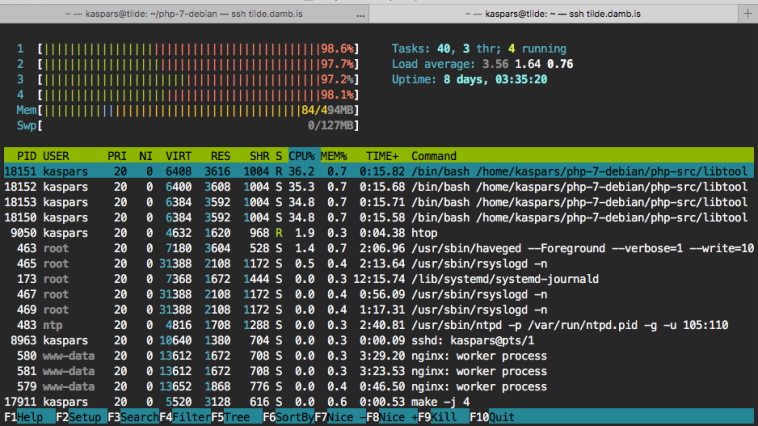Click the Tasks summary line

coord(479,49)
